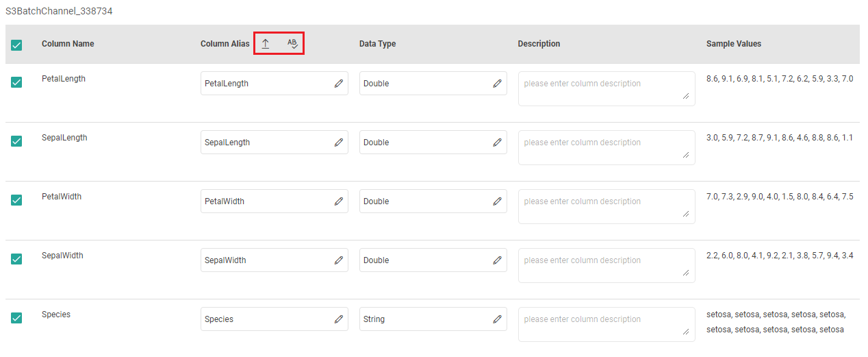The height and width of the screenshot is (357, 868).
Task: Click pencil icon in SepalLength alias field
Action: [339, 143]
